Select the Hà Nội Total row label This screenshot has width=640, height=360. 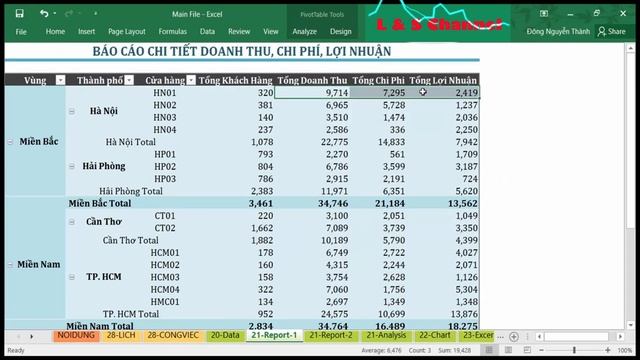tap(131, 142)
